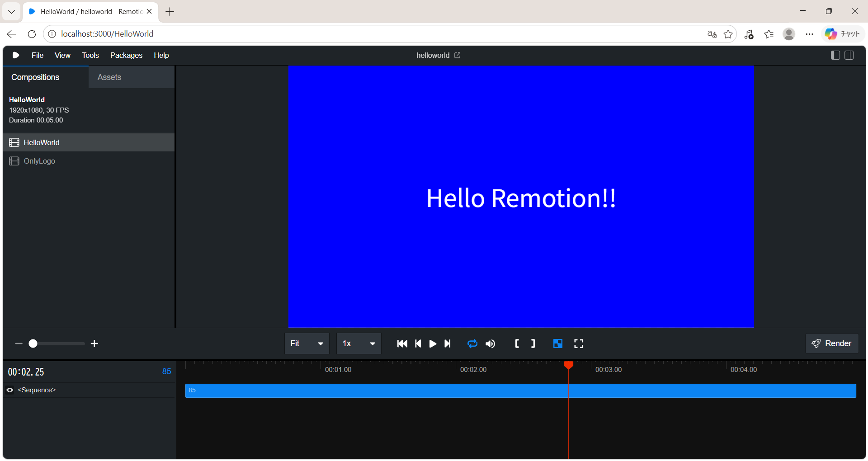
Task: Step forward one frame
Action: point(448,344)
